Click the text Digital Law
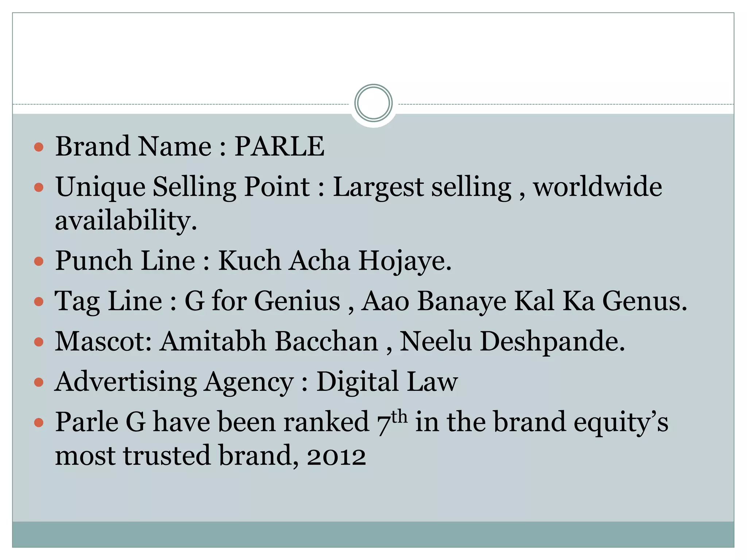747x560 pixels. click(x=387, y=382)
